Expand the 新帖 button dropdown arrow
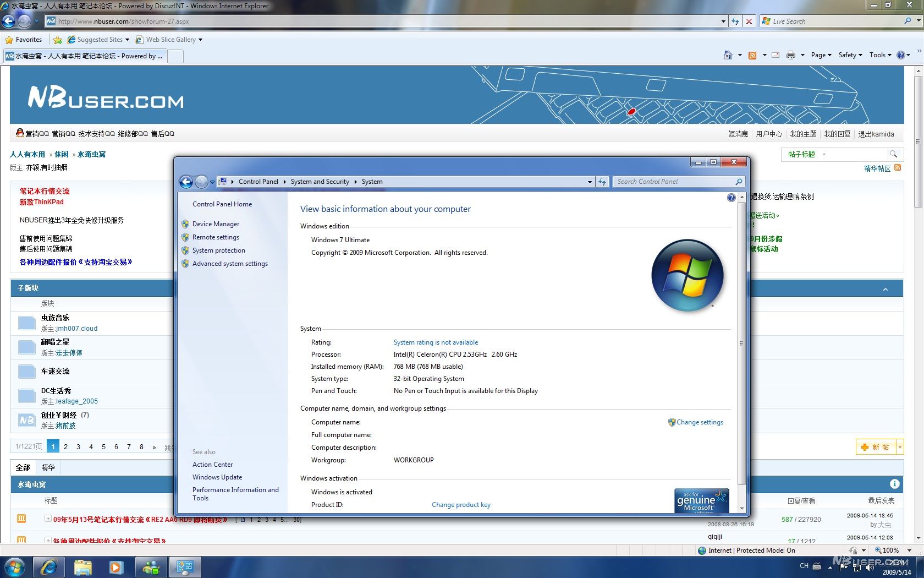Screen dimensions: 924x578 click(900, 447)
